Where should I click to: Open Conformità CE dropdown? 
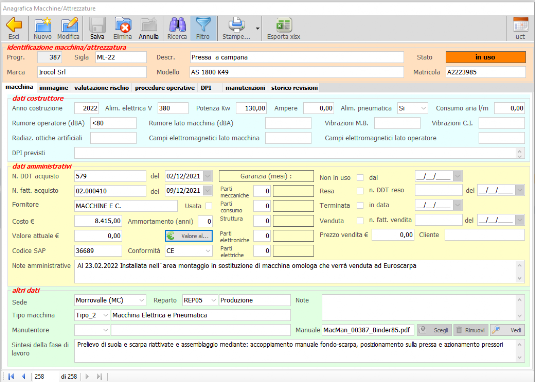point(208,251)
